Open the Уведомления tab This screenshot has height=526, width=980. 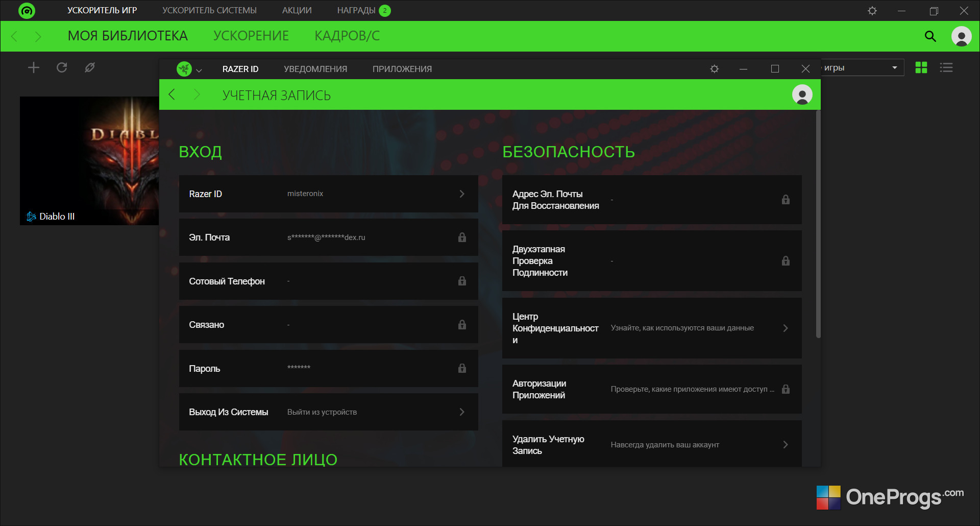[x=315, y=69]
